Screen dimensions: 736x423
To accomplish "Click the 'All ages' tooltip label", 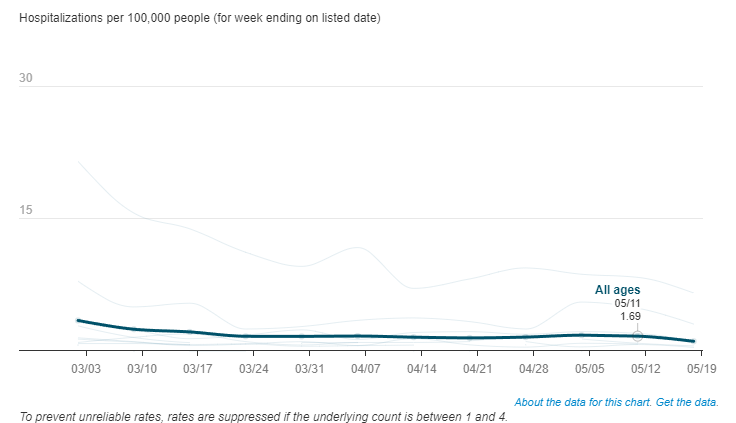I will (x=617, y=291).
